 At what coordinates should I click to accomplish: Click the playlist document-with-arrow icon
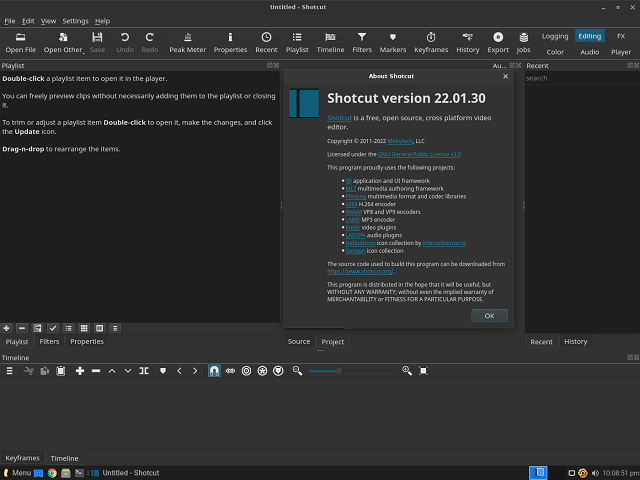(x=38, y=328)
